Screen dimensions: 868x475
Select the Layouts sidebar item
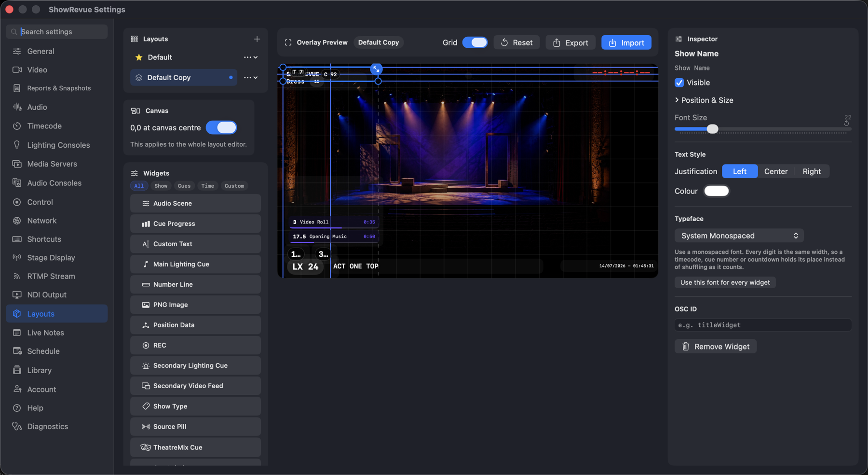pos(57,314)
